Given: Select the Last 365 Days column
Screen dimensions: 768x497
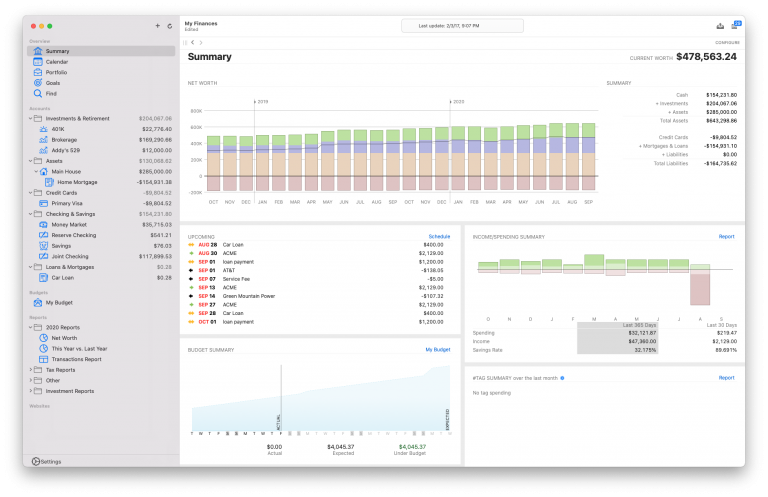Looking at the screenshot, I should click(x=618, y=338).
